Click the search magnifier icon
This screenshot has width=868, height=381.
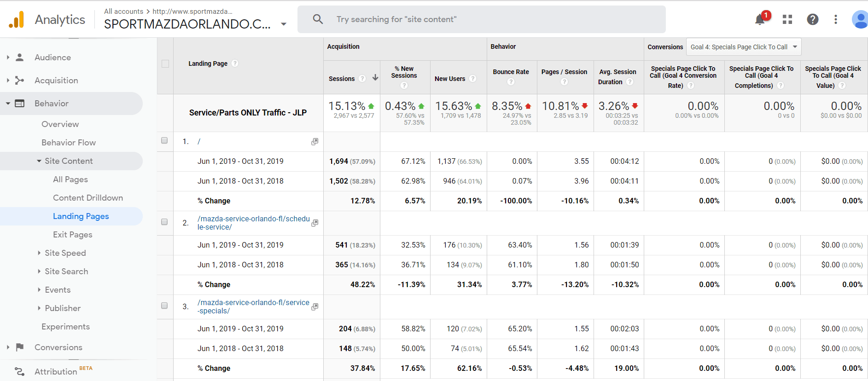(318, 19)
